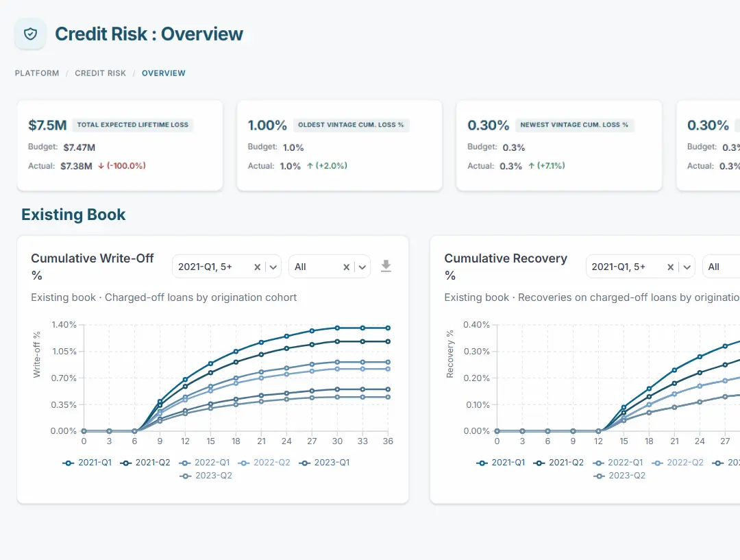Click the Credit Risk : Overview page title

149,34
